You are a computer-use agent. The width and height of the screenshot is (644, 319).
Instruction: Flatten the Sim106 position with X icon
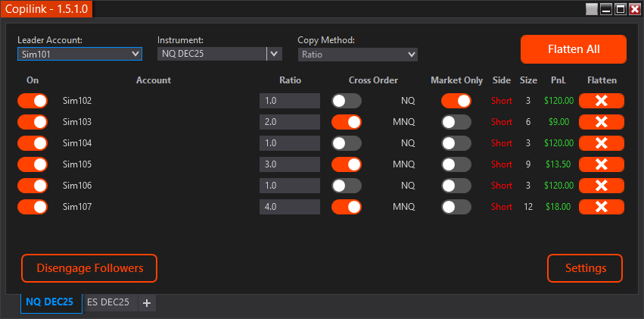[x=601, y=186]
